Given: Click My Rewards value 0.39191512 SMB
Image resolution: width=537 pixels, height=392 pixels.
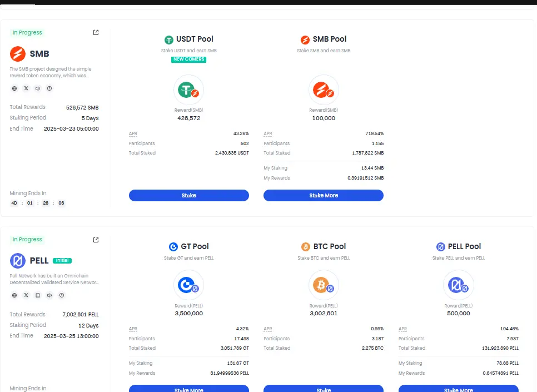Looking at the screenshot, I should click(365, 178).
